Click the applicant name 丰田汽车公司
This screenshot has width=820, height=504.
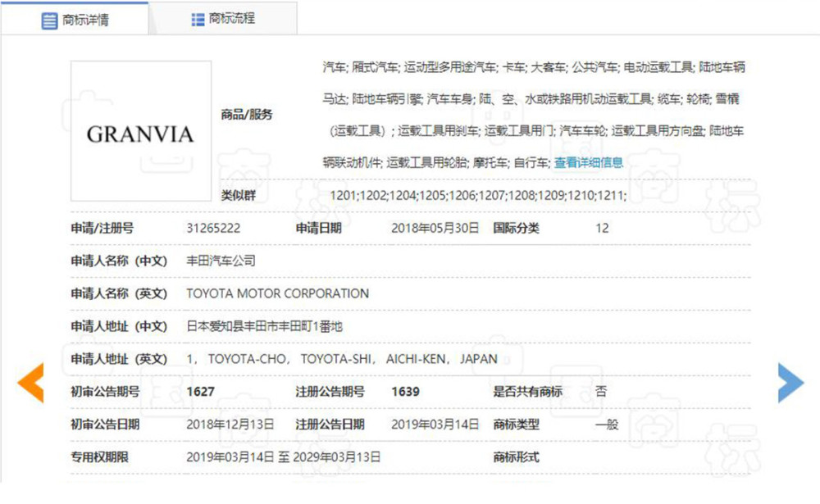[x=221, y=261]
